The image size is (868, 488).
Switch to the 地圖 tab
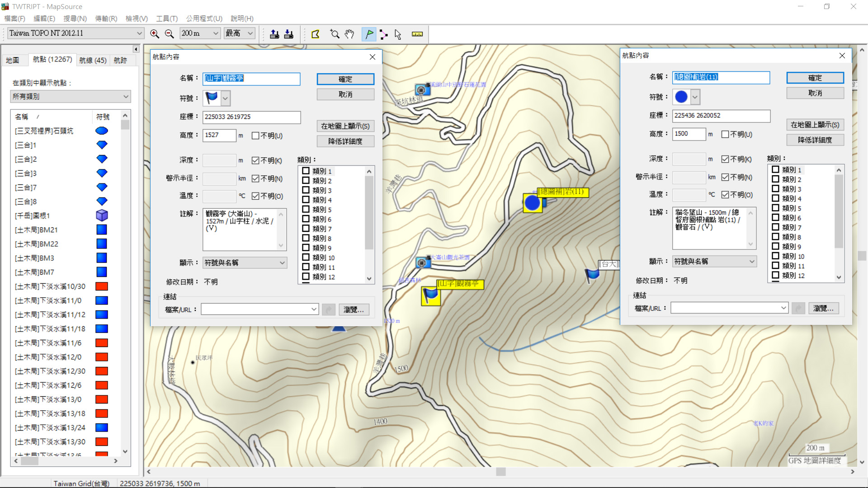13,60
